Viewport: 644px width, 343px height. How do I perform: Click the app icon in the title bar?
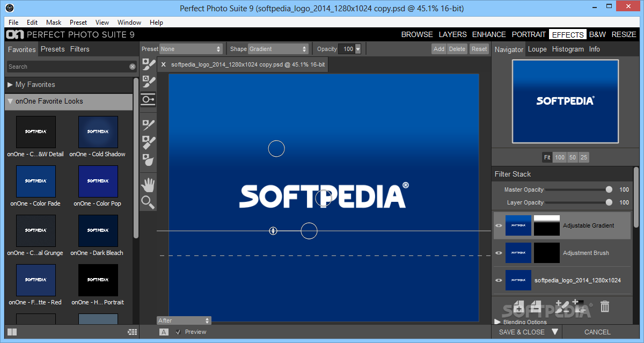(9, 8)
